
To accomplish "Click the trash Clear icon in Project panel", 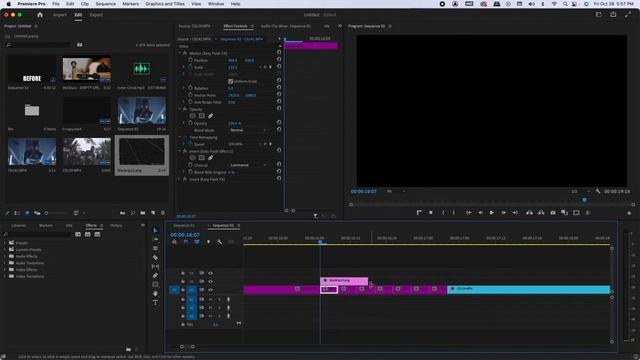I will pos(163,213).
